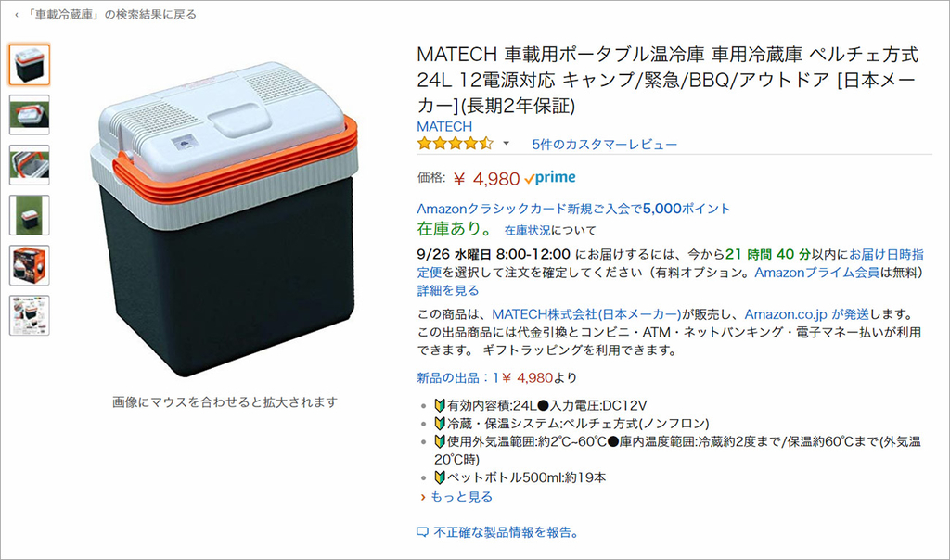The image size is (950, 560).
Task: Click the speech bubble report icon
Action: pyautogui.click(x=422, y=533)
